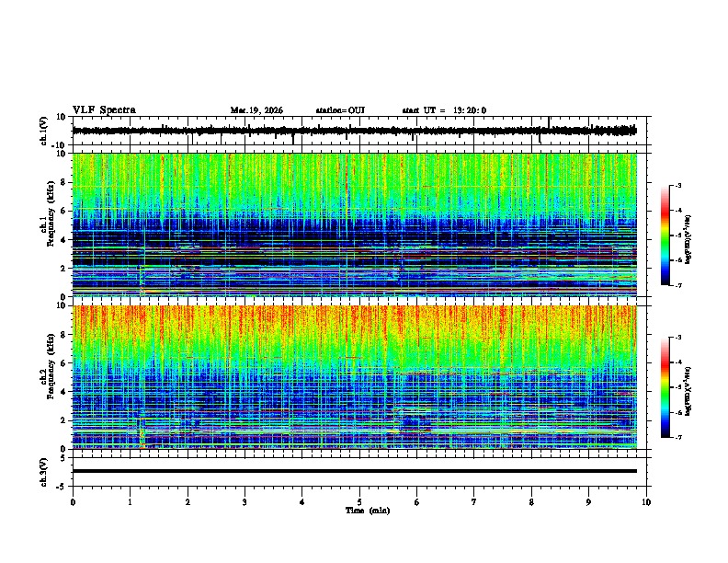This screenshot has height=563, width=728.
Task: Click the "start UT = 13:20:0" text
Action: (x=444, y=110)
